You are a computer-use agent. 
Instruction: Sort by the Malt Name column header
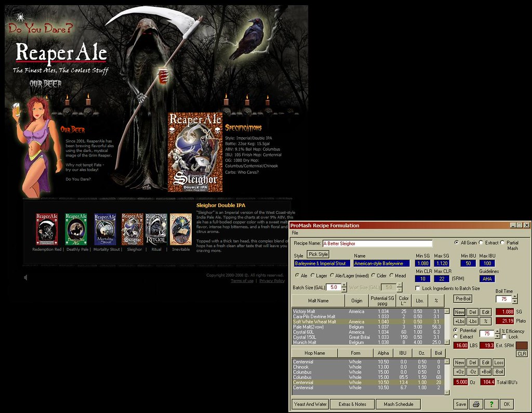318,301
